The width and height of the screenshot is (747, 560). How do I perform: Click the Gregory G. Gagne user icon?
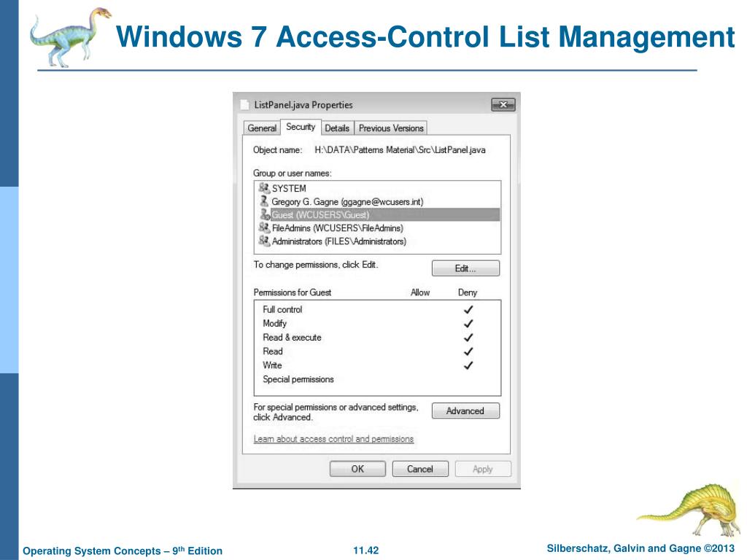pyautogui.click(x=264, y=201)
